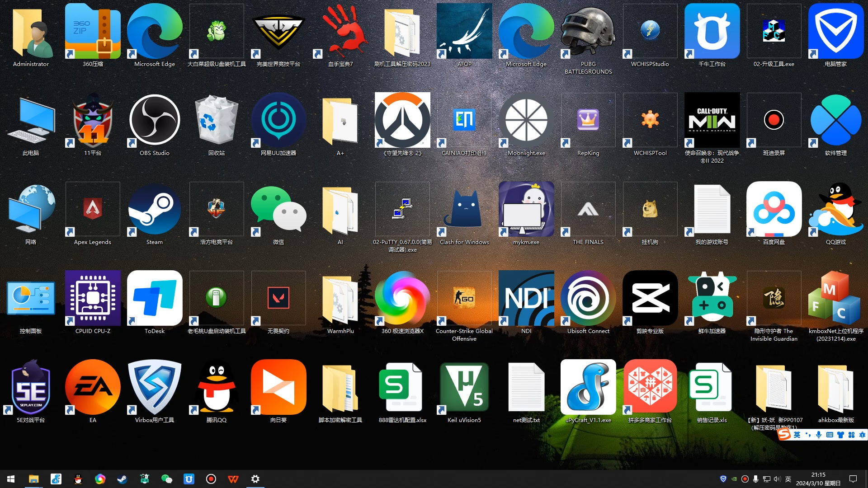Image resolution: width=868 pixels, height=488 pixels.
Task: Open the Settings gear in taskbar
Action: [x=255, y=479]
